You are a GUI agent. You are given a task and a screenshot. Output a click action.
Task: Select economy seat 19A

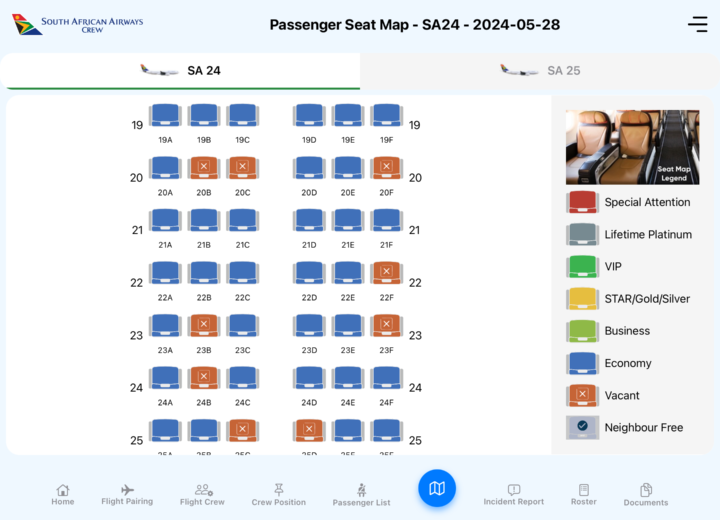pyautogui.click(x=165, y=116)
